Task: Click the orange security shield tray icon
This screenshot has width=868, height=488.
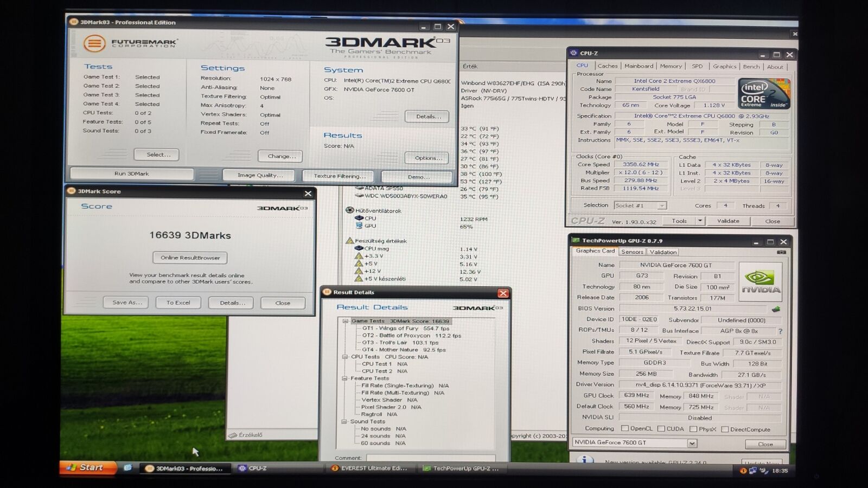Action: coord(743,471)
